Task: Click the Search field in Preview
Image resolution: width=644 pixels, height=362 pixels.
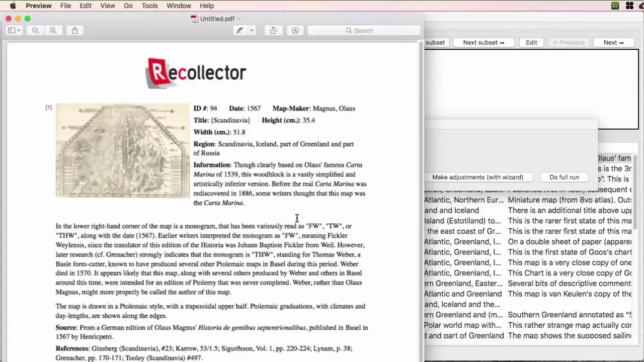Action: click(364, 31)
